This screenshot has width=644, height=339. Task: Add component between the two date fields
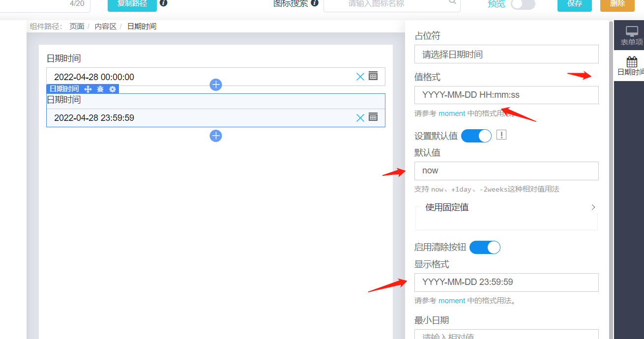coord(216,85)
